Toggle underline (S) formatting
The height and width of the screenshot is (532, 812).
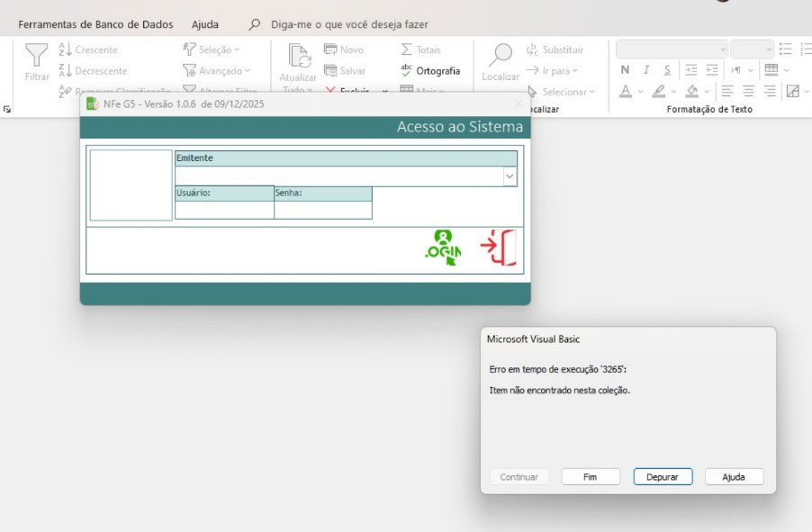667,70
